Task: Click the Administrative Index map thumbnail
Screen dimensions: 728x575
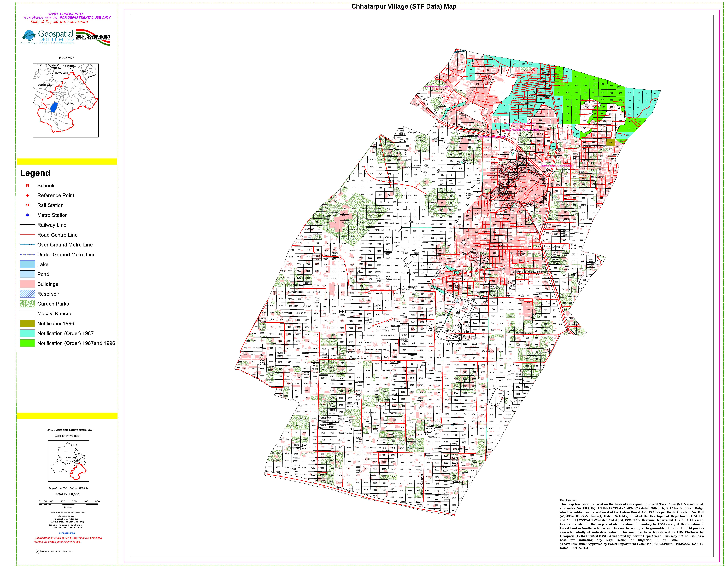Action: click(69, 461)
